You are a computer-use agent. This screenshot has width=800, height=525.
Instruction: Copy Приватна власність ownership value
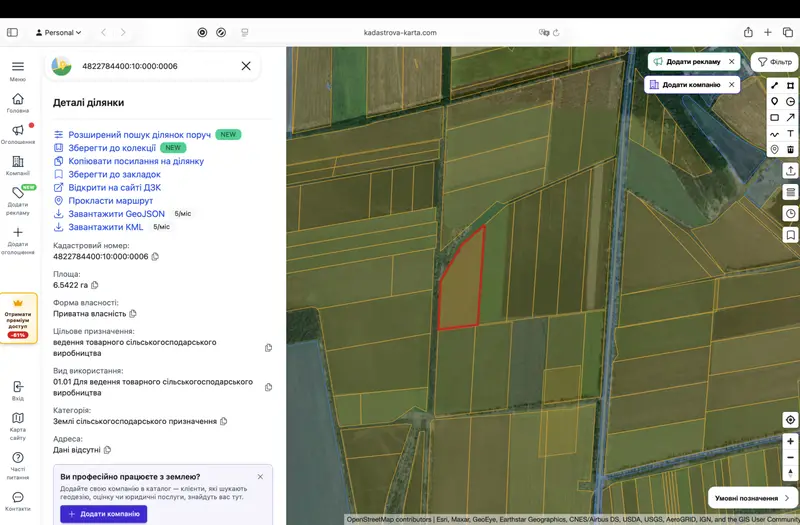point(133,314)
